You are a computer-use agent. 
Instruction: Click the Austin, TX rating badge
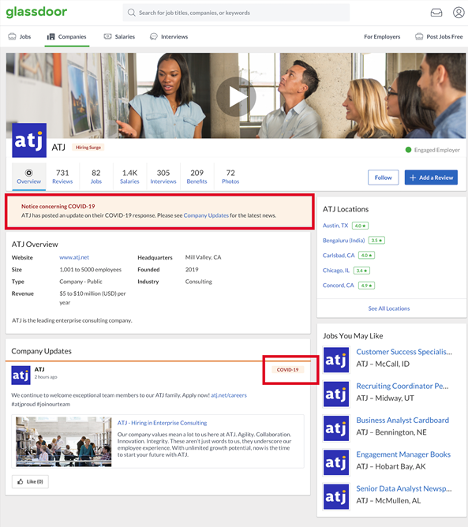click(x=360, y=226)
